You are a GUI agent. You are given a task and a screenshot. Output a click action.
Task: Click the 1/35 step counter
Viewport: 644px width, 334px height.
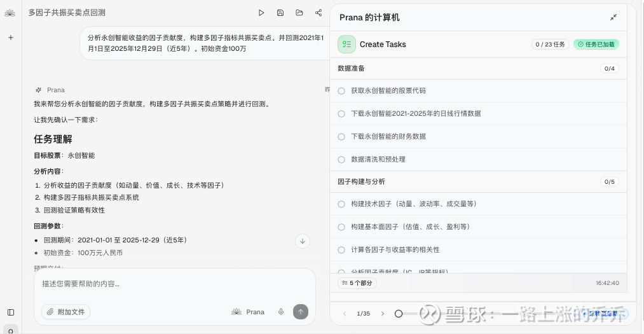click(x=364, y=314)
